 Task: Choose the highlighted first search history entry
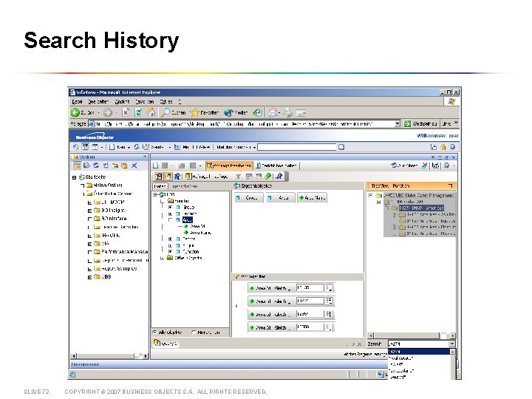[419, 352]
